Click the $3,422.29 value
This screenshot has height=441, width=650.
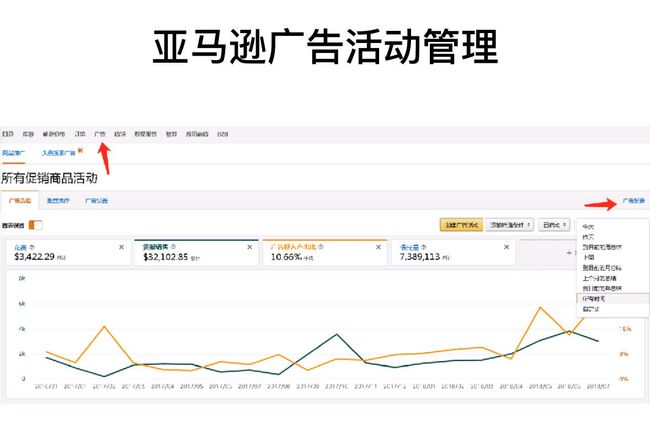34,257
